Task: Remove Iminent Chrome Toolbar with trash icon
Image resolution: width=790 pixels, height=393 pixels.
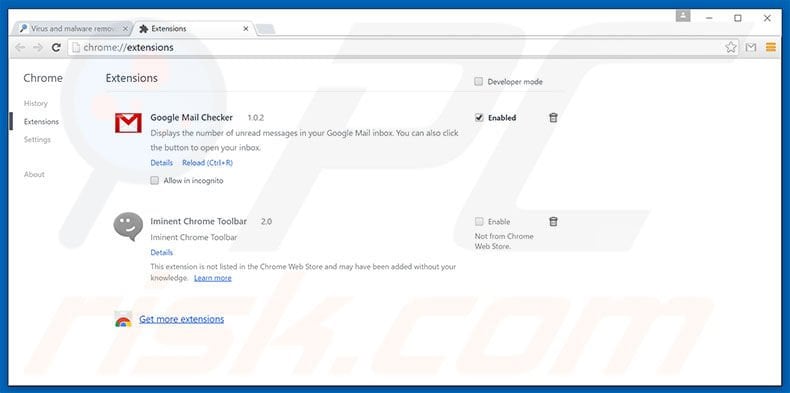Action: [x=553, y=221]
